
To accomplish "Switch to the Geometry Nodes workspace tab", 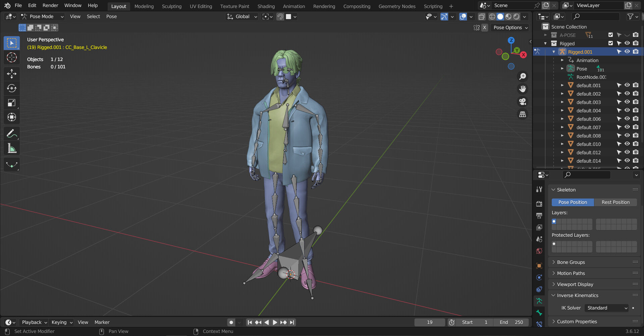I will (397, 6).
